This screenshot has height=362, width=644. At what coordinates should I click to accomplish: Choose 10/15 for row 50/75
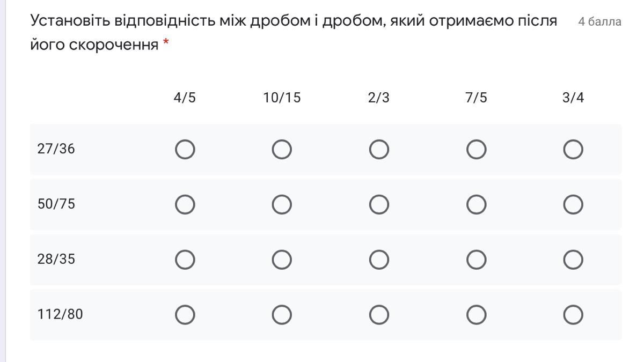[282, 204]
